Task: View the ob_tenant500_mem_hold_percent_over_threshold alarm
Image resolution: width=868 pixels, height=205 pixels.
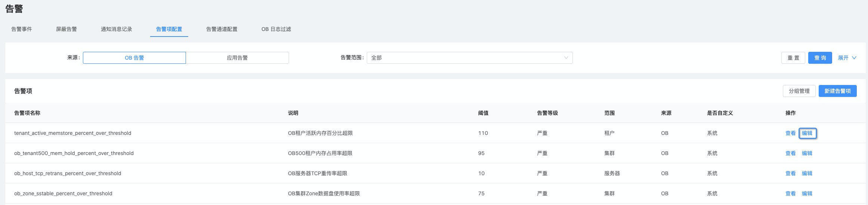Action: tap(790, 153)
